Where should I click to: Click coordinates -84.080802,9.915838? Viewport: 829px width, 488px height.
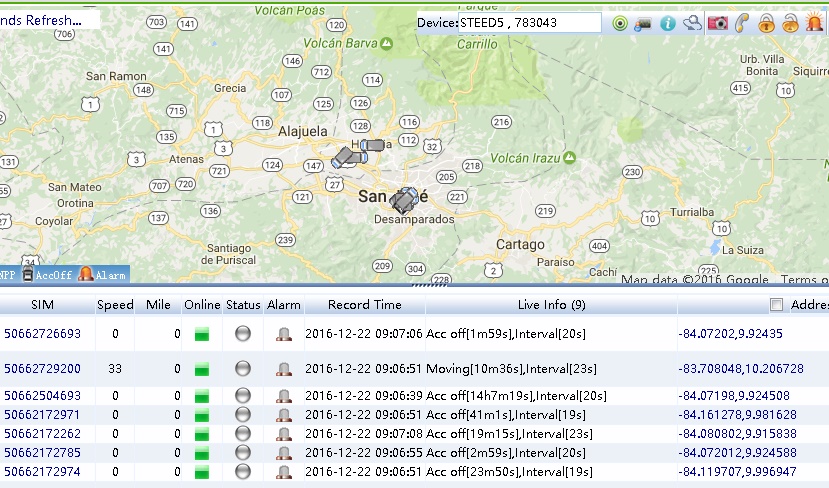[737, 434]
